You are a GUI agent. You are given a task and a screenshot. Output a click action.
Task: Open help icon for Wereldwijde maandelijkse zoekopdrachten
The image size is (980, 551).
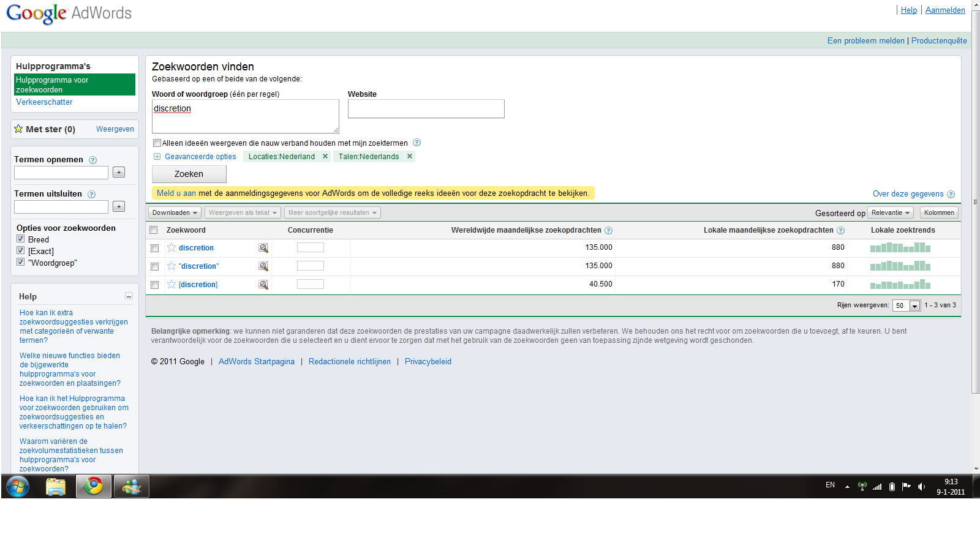pyautogui.click(x=608, y=231)
